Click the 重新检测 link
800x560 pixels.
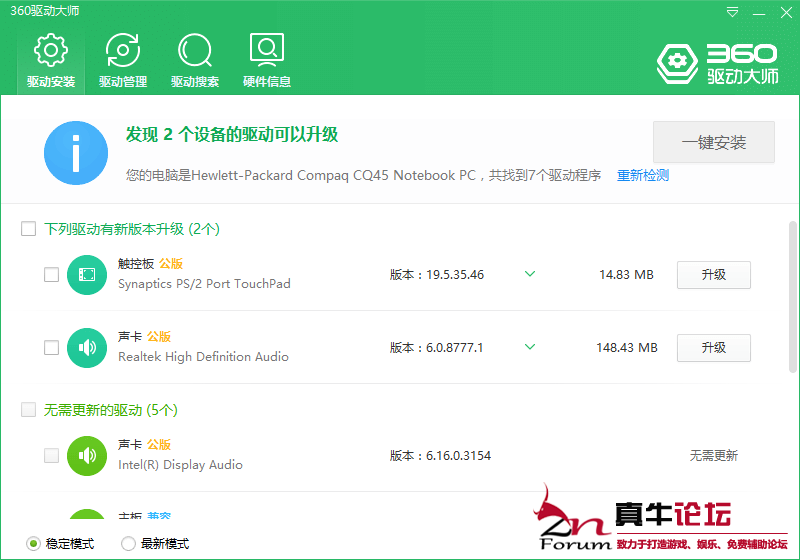click(x=643, y=176)
